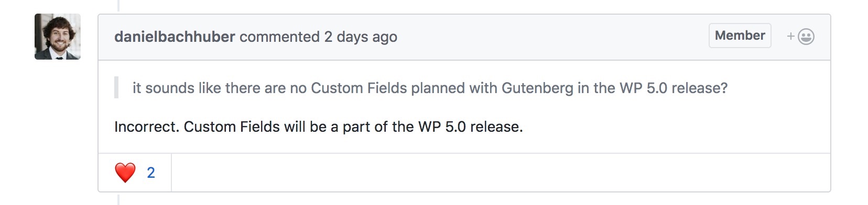Click the heart reaction count 2

pos(151,173)
